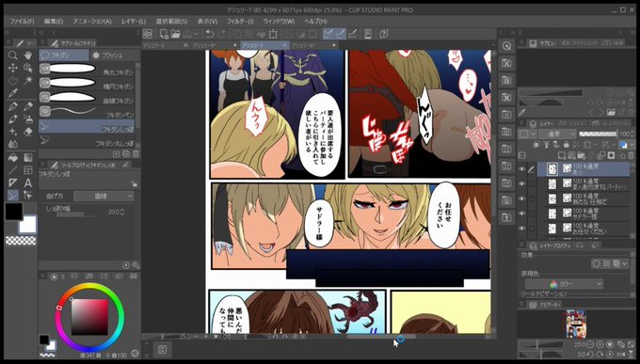Select the Decoration sparkle tool

(12, 132)
